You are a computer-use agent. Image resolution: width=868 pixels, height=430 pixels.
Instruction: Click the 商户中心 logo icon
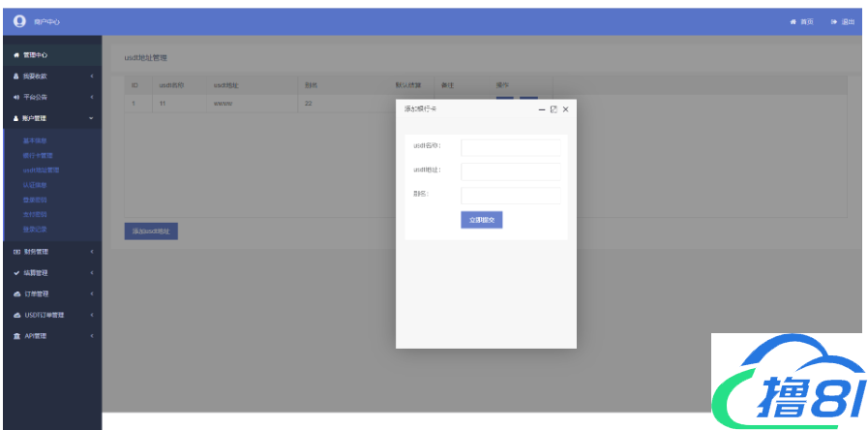point(19,21)
